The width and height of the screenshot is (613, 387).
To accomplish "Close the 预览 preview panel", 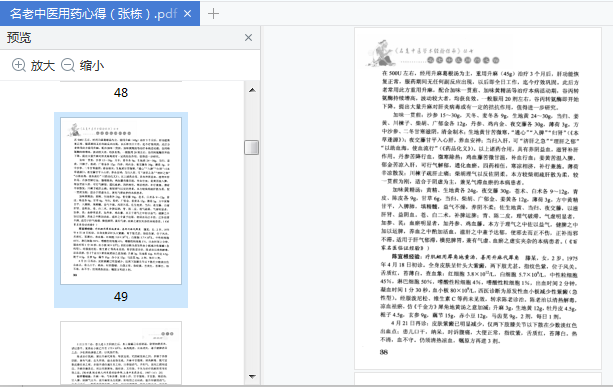I will (x=248, y=38).
